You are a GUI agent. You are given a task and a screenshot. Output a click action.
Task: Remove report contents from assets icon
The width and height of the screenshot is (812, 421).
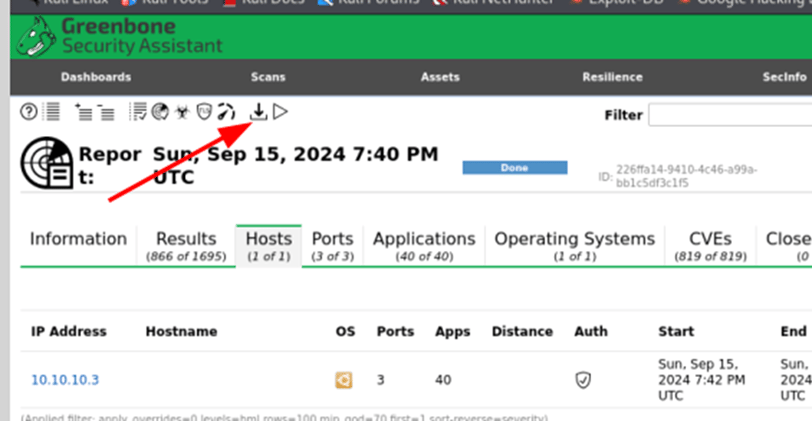pos(106,112)
